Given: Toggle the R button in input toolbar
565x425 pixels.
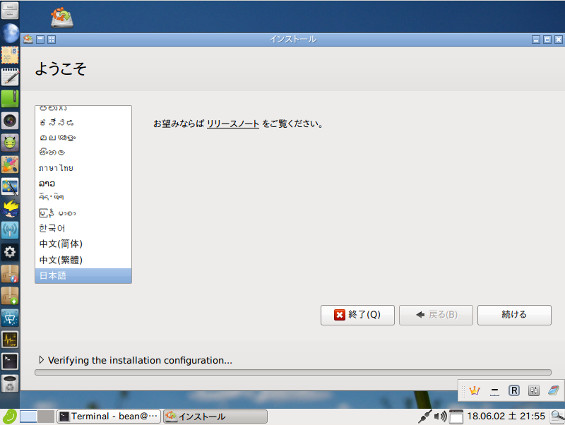Looking at the screenshot, I should tap(514, 390).
